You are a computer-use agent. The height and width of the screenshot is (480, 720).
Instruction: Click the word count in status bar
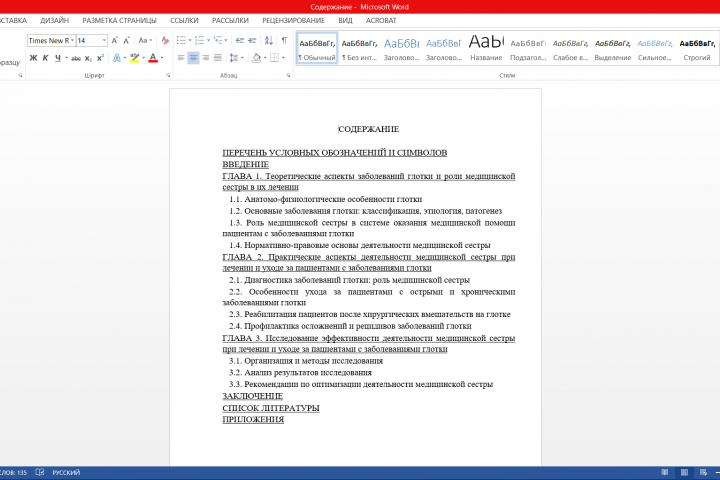(14, 472)
